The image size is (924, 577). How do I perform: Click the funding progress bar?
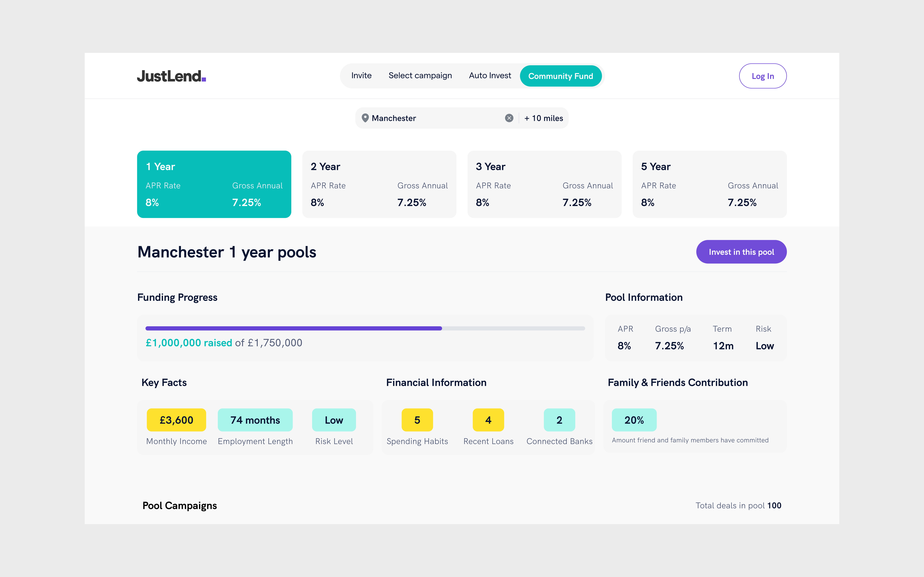[365, 328]
